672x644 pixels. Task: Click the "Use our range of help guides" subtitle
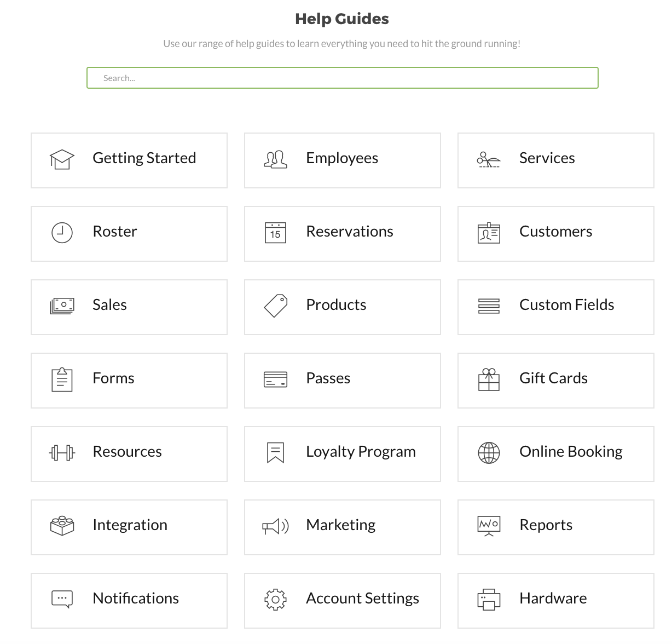(x=342, y=43)
